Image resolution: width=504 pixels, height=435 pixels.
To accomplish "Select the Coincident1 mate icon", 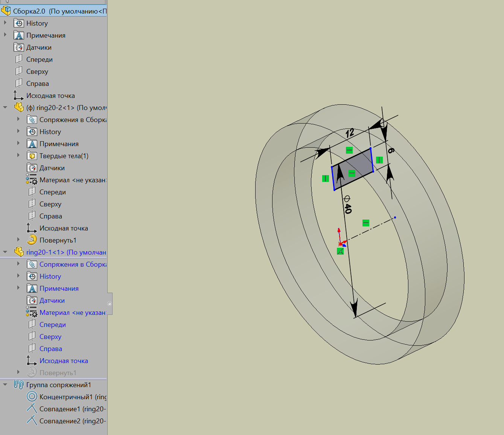I will point(32,409).
